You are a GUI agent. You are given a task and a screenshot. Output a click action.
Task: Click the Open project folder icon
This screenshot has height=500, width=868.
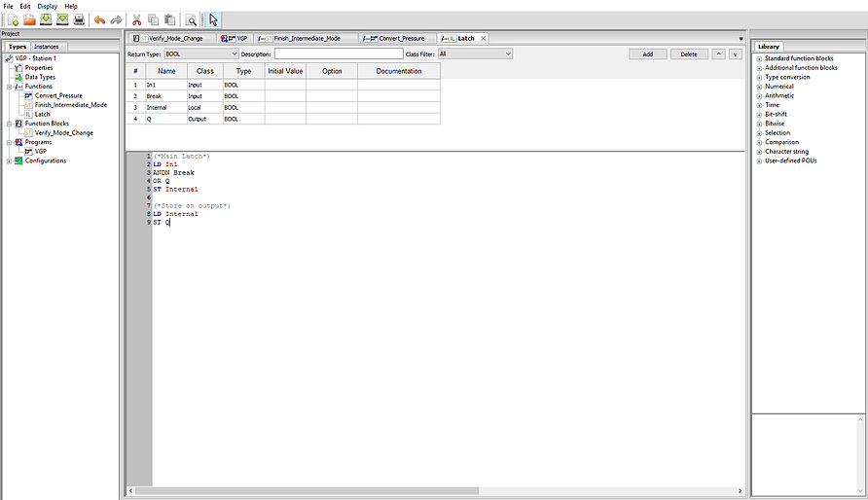coord(29,19)
